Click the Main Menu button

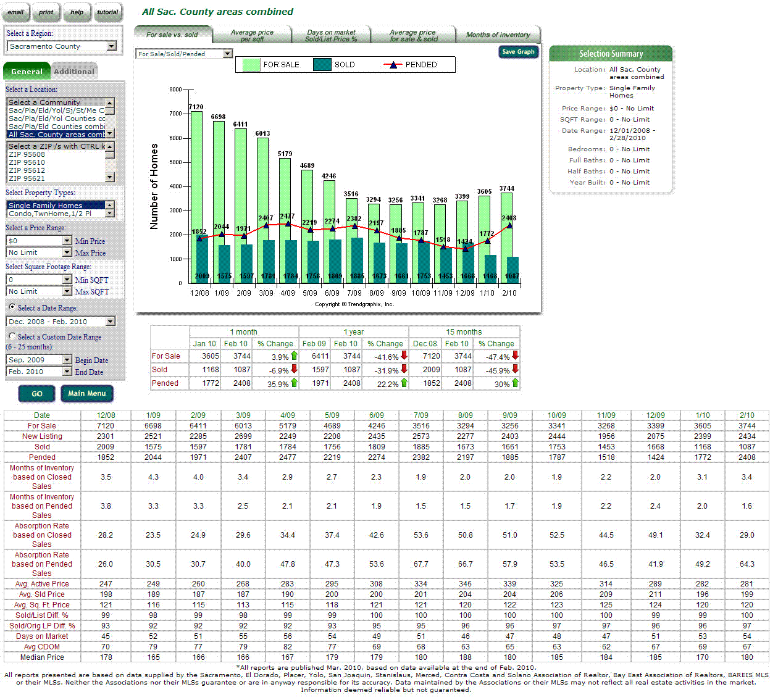tap(87, 394)
